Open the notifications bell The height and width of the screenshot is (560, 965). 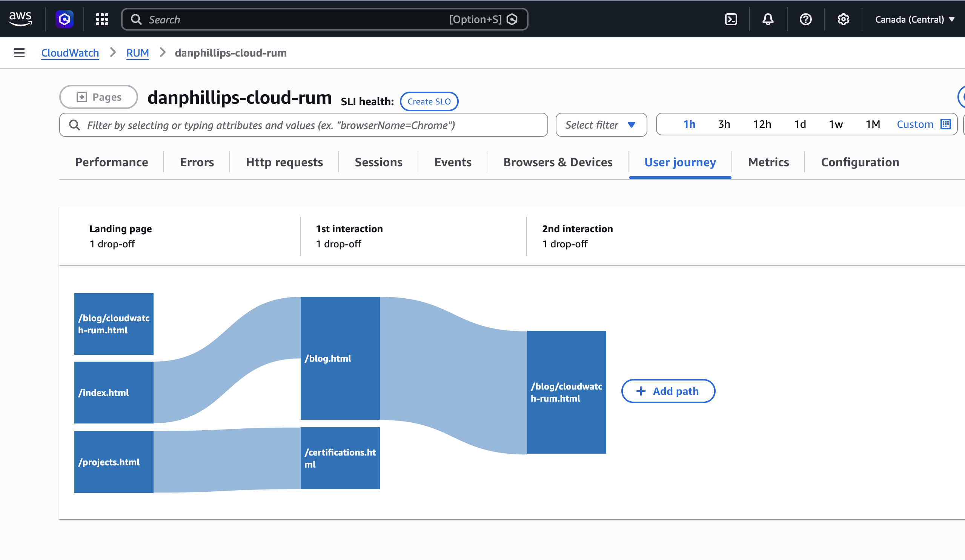pos(768,19)
